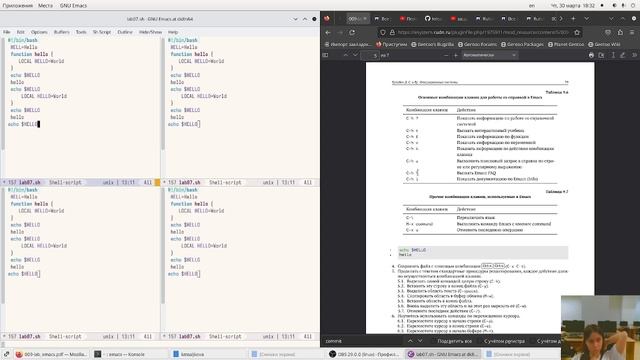640x360 pixels.
Task: Open Gentoo Wiki bookmark
Action: [604, 44]
